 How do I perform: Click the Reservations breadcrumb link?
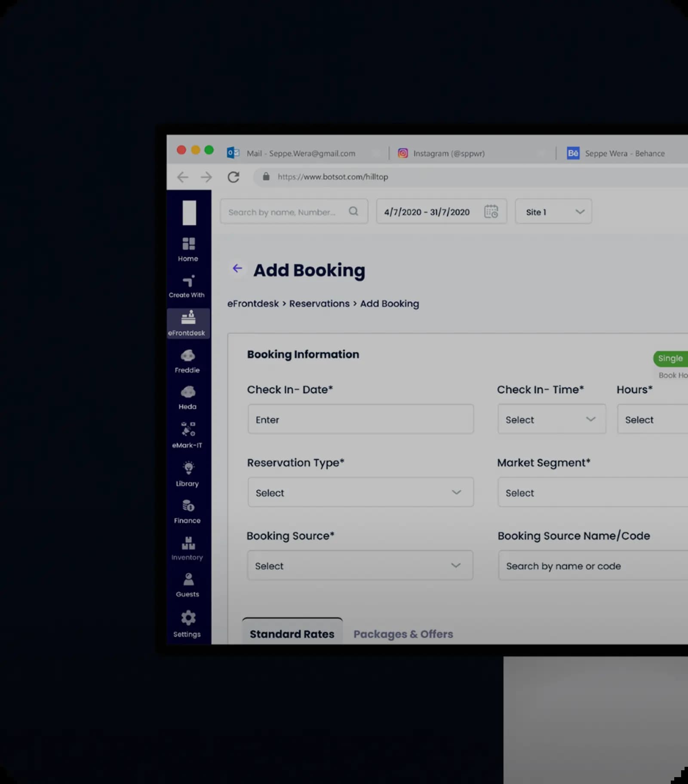(319, 304)
